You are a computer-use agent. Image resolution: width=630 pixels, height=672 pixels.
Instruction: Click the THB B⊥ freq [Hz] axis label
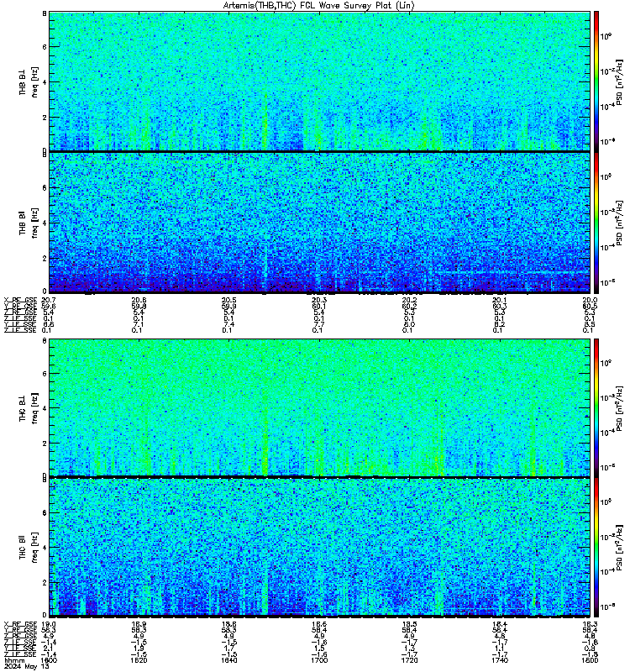29,81
